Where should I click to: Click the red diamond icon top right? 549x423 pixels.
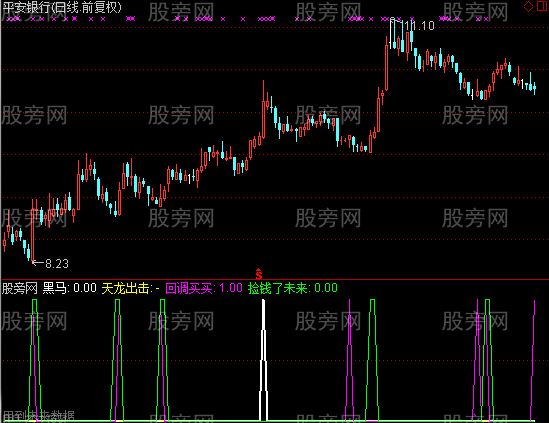pyautogui.click(x=528, y=6)
